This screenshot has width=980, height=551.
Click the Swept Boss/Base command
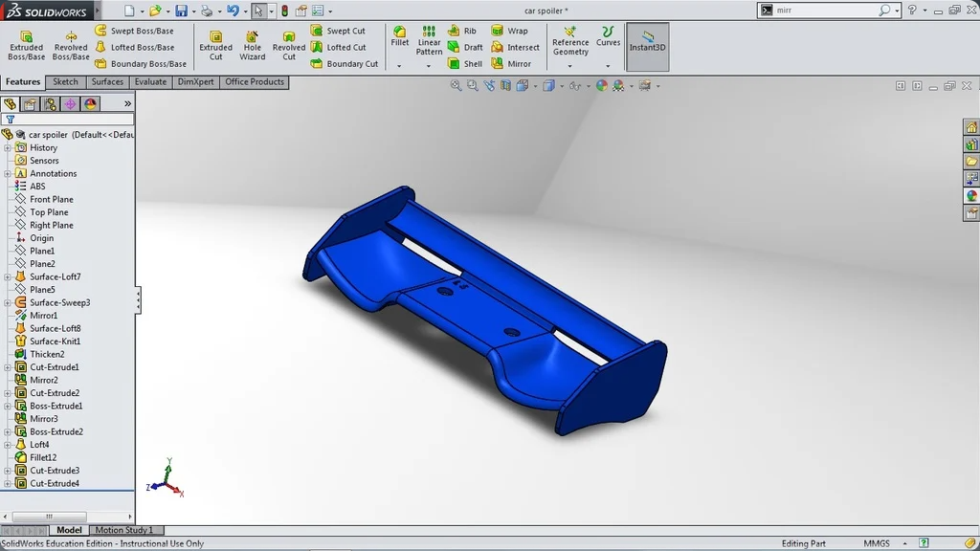141,30
